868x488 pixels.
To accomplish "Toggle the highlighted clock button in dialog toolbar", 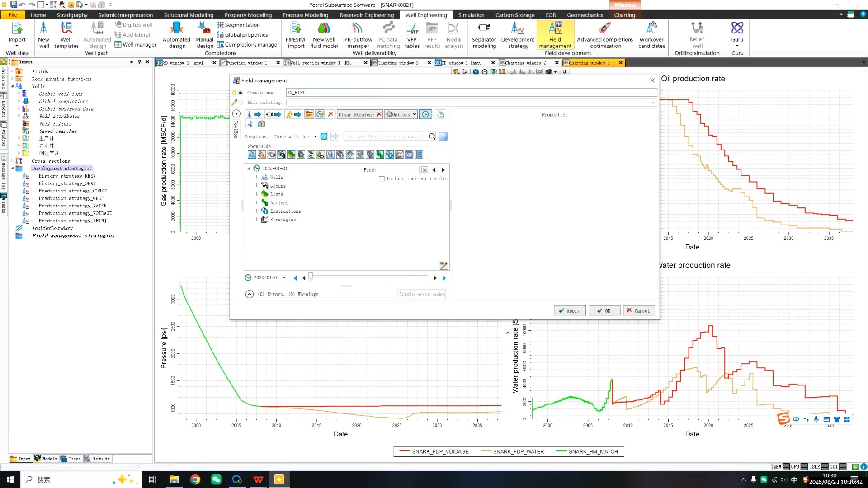I will pyautogui.click(x=425, y=115).
